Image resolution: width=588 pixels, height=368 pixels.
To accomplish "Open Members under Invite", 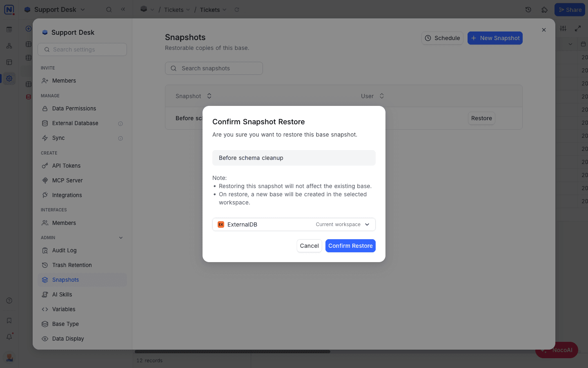I will [x=82, y=81].
